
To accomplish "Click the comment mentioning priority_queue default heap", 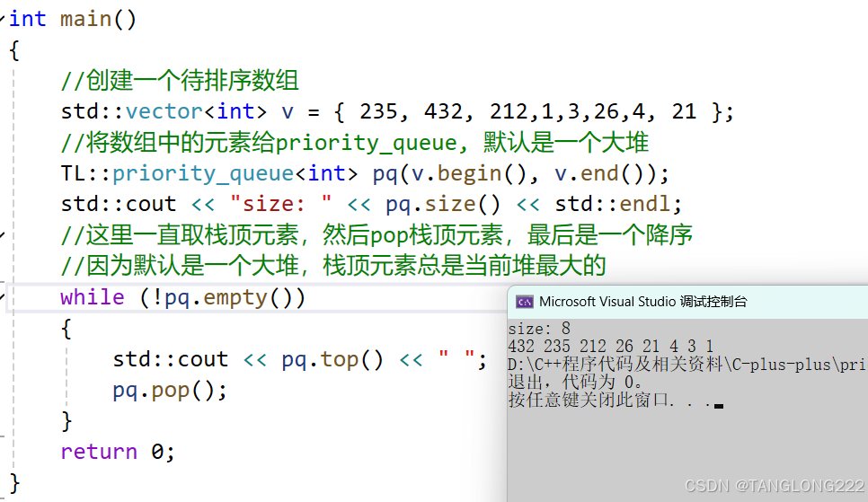I will (x=355, y=142).
